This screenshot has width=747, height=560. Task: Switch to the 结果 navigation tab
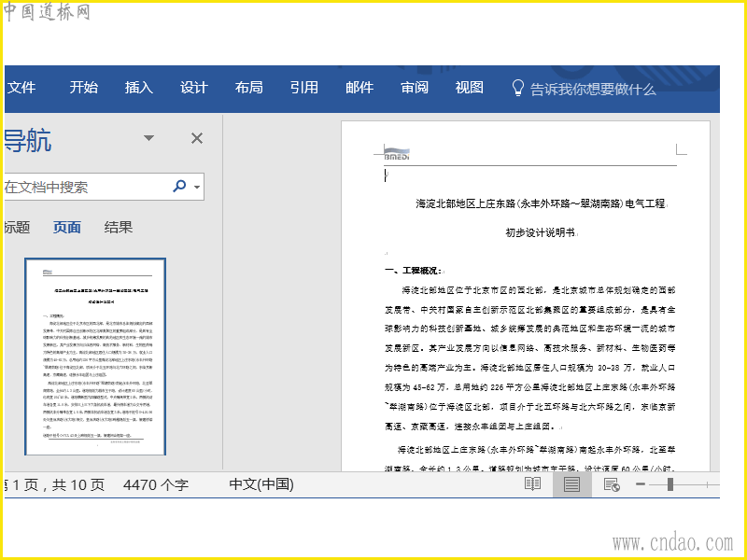119,227
